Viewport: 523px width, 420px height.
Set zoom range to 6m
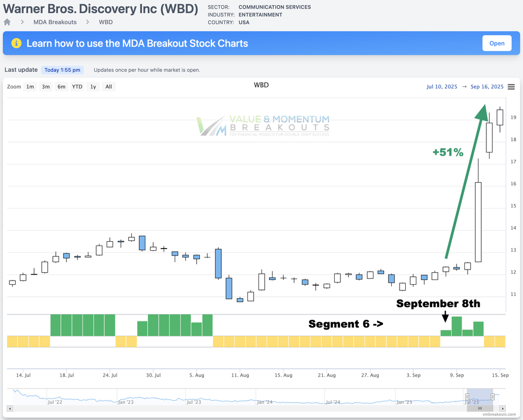coord(61,87)
